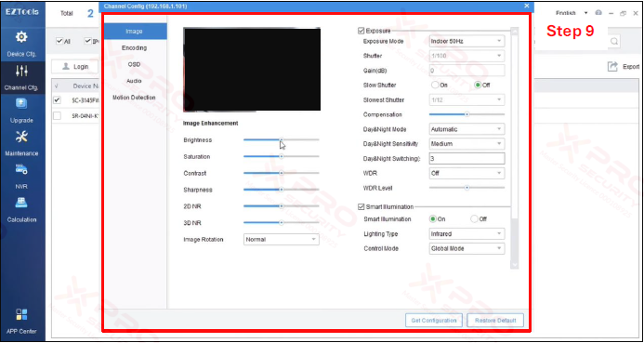Toggle the Smart Illumination checkbox
This screenshot has width=644, height=343.
pyautogui.click(x=361, y=206)
